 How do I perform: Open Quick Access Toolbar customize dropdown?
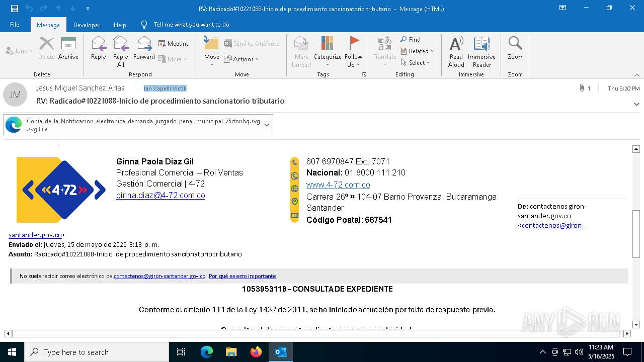coord(88,9)
